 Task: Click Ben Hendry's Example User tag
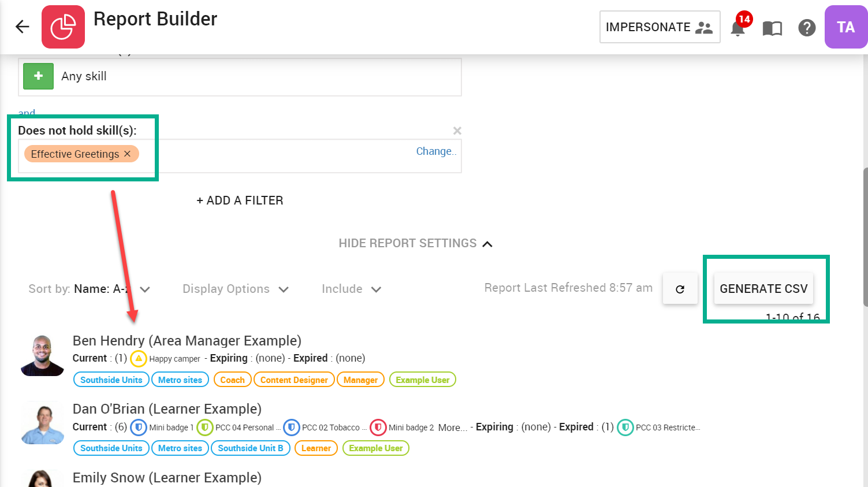[423, 380]
